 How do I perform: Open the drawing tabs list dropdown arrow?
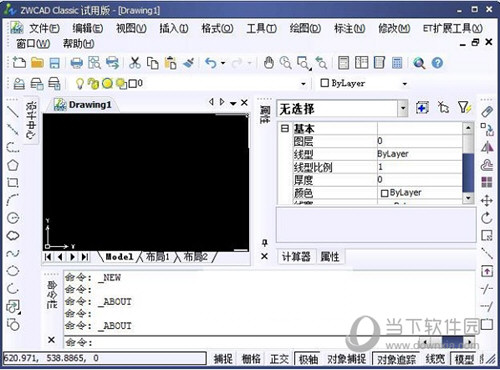click(x=233, y=103)
